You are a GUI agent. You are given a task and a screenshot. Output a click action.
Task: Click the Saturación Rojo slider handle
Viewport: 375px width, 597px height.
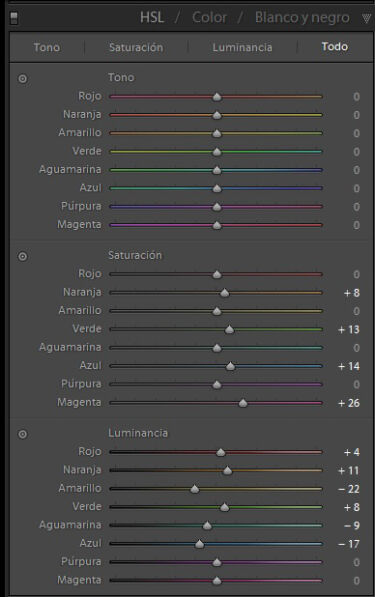tap(217, 275)
